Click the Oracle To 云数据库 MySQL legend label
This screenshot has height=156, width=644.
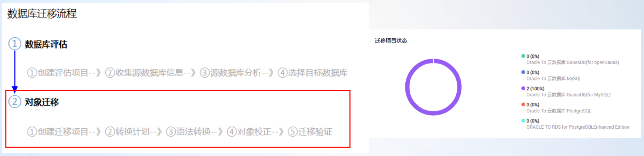(554, 79)
